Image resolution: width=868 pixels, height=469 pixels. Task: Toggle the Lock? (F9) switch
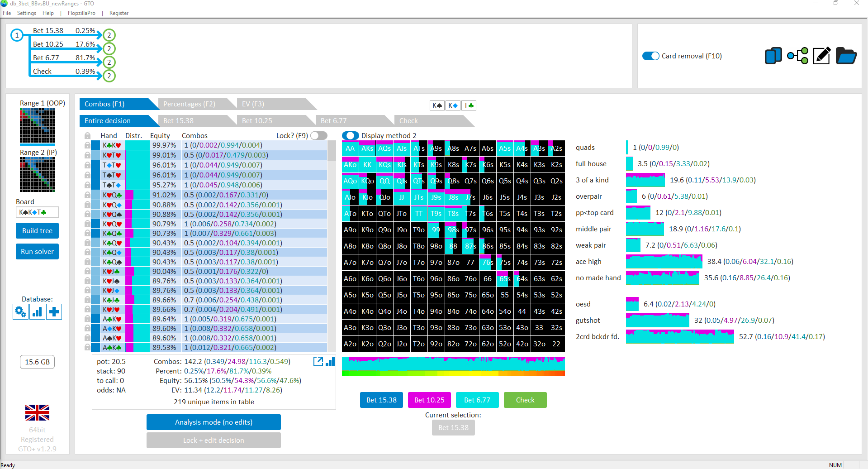(x=319, y=136)
